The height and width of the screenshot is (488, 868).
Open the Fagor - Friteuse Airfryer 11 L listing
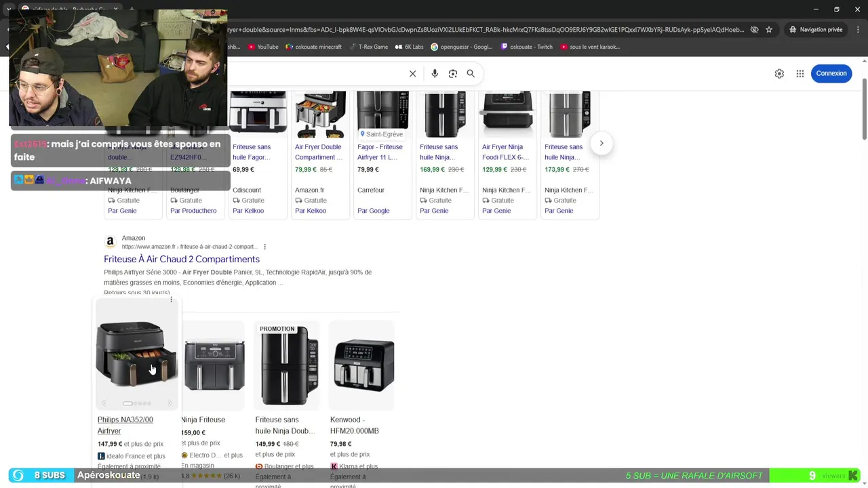click(x=380, y=152)
